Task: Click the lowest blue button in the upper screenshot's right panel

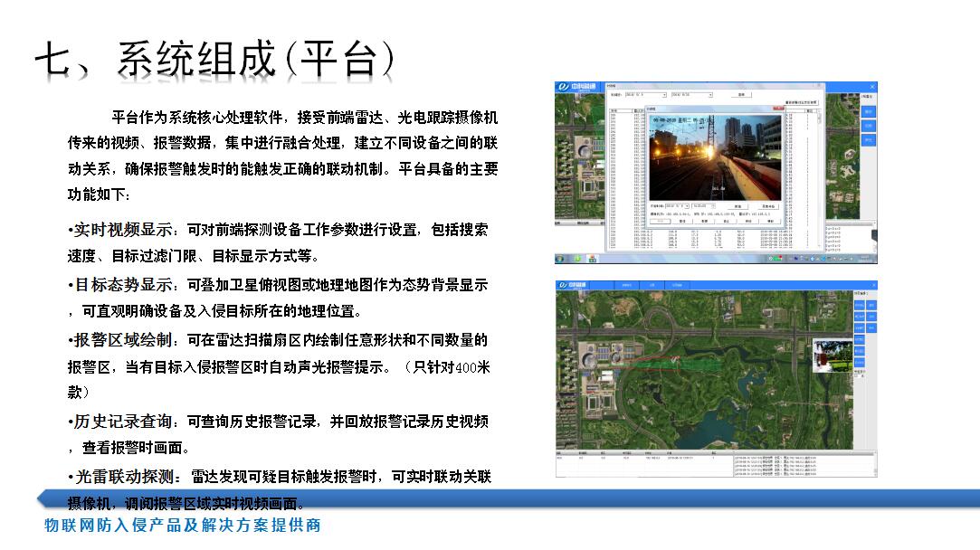Action: click(868, 140)
